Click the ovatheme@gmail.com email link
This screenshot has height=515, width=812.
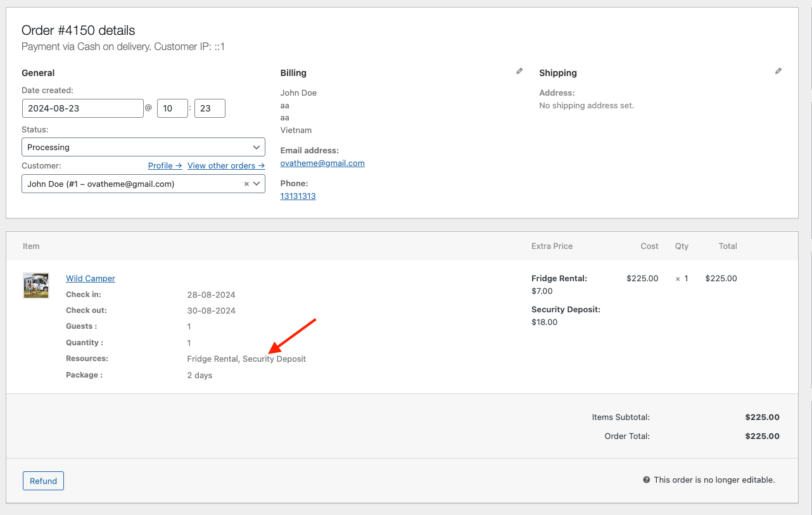[x=322, y=163]
